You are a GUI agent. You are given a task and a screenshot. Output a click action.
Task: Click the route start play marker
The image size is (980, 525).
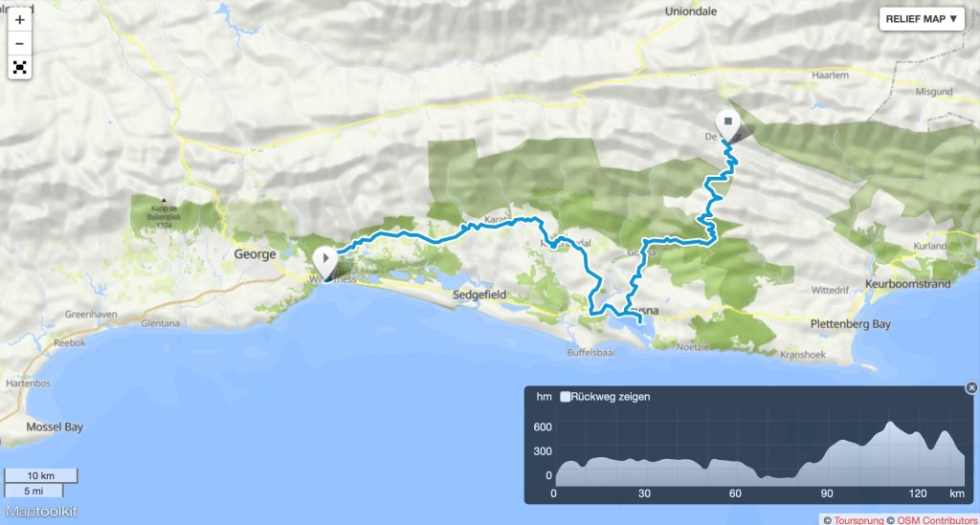coord(326,258)
